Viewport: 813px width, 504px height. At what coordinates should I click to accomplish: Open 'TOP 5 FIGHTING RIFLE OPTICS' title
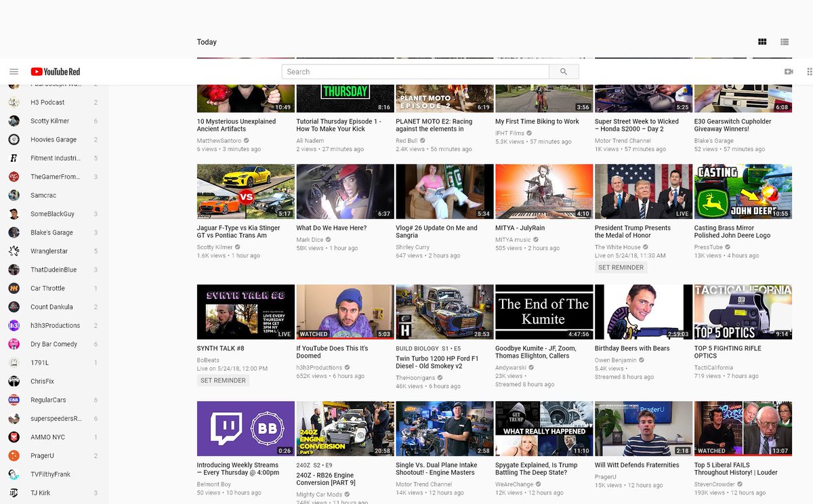[x=728, y=352]
